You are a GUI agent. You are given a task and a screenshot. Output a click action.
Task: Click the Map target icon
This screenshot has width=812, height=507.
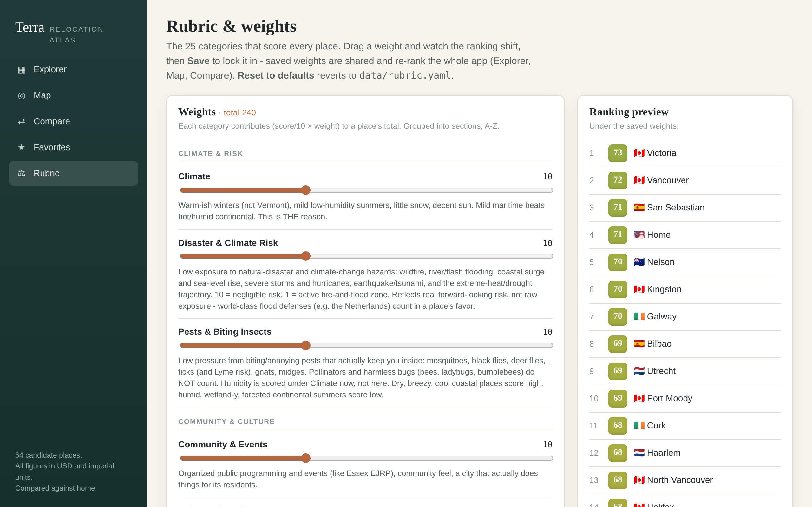[x=22, y=96]
